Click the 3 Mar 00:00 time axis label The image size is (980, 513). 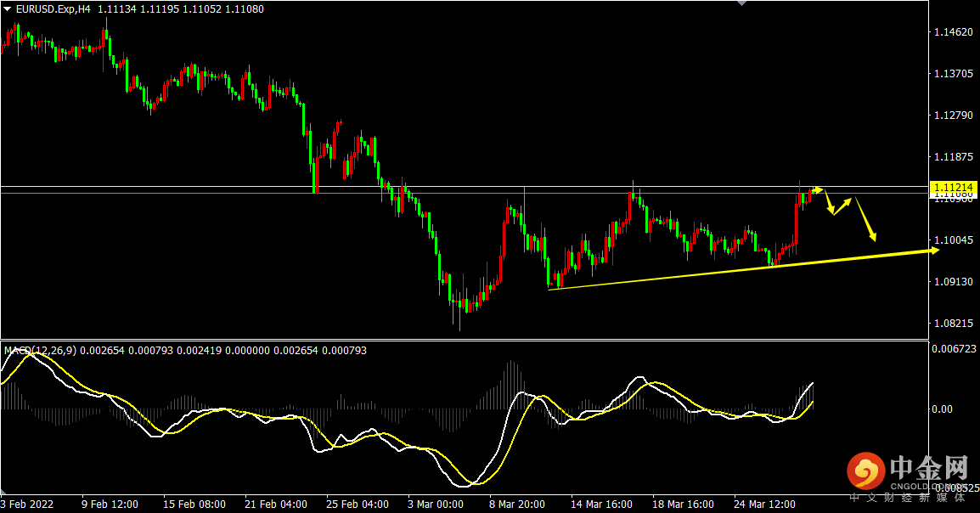point(436,505)
